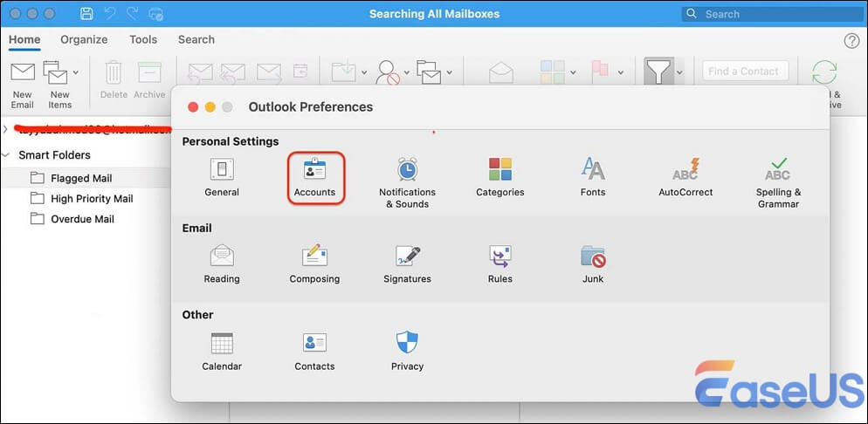The height and width of the screenshot is (424, 868).
Task: Click the attachment forward icon beside Forward
Action: 300,72
